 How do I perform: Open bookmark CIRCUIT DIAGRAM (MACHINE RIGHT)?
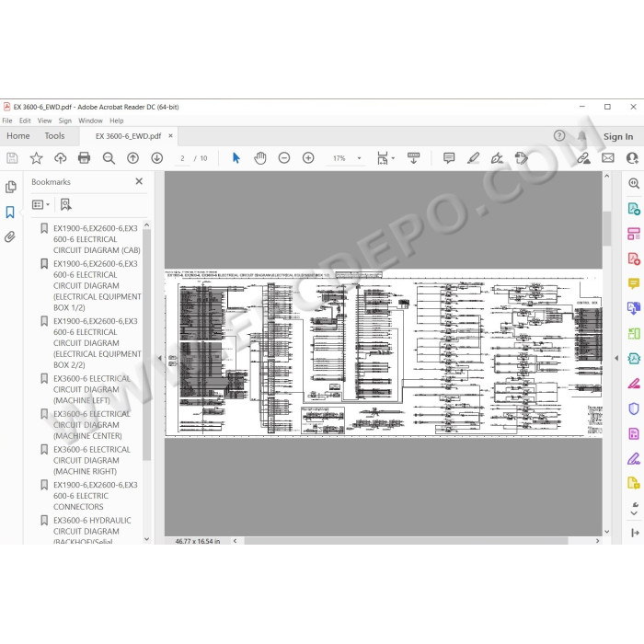click(92, 460)
